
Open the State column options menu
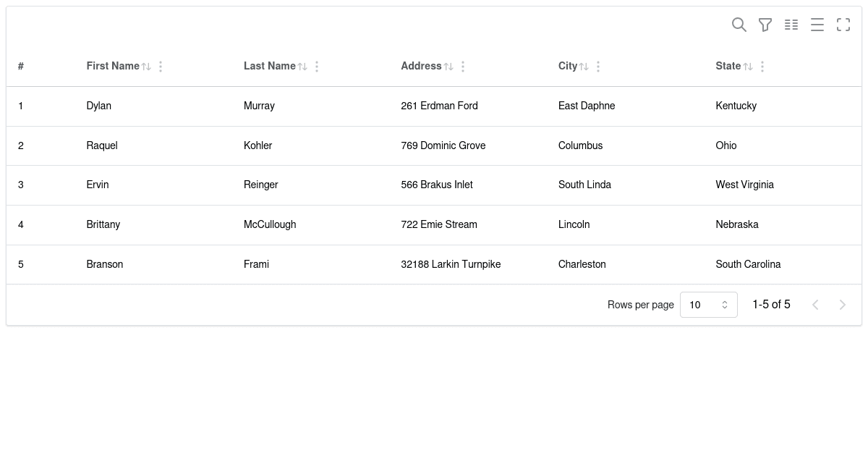(762, 66)
